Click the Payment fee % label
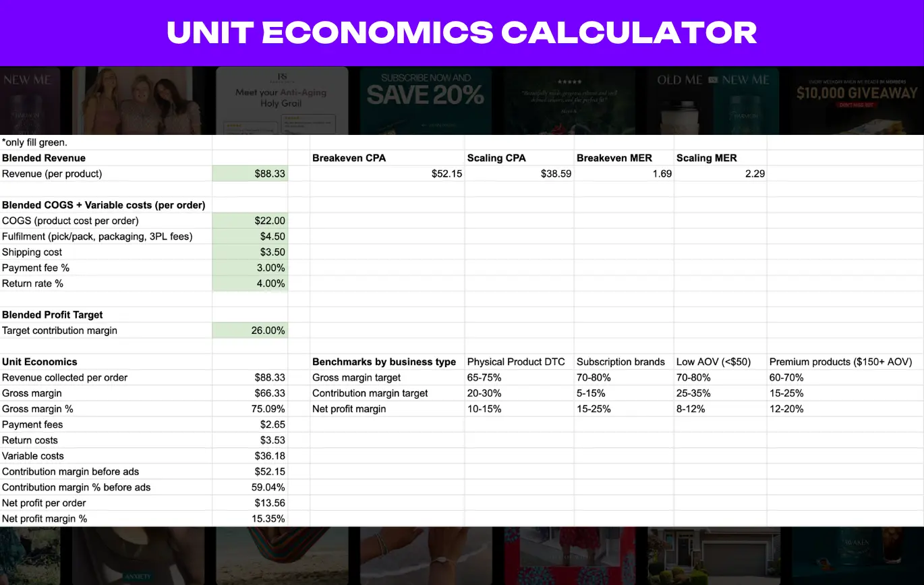Image resolution: width=924 pixels, height=585 pixels. [36, 268]
